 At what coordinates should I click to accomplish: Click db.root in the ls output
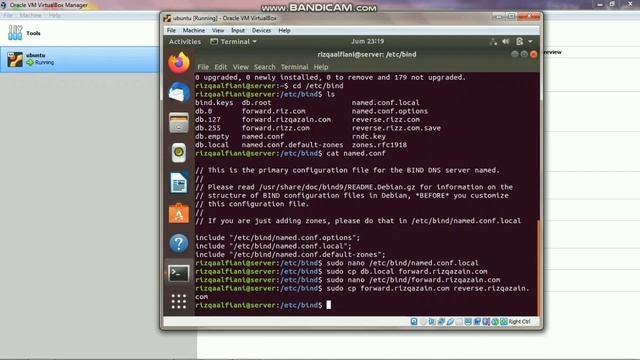tap(256, 103)
